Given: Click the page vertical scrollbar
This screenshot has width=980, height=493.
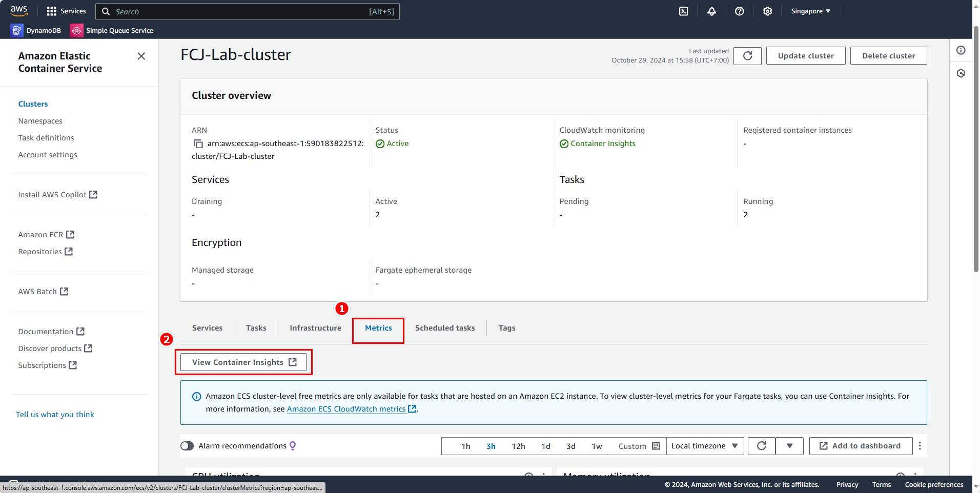Looking at the screenshot, I should 976,149.
